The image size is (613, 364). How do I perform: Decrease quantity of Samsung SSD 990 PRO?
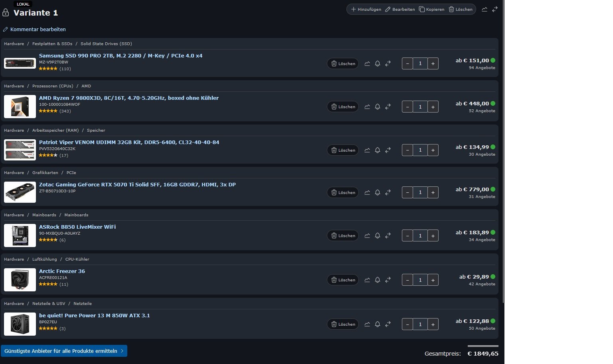[x=407, y=63]
